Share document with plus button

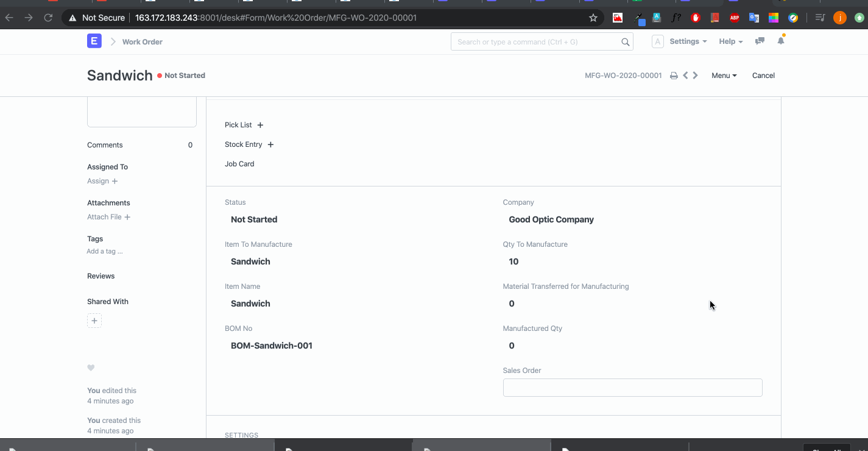(x=94, y=321)
